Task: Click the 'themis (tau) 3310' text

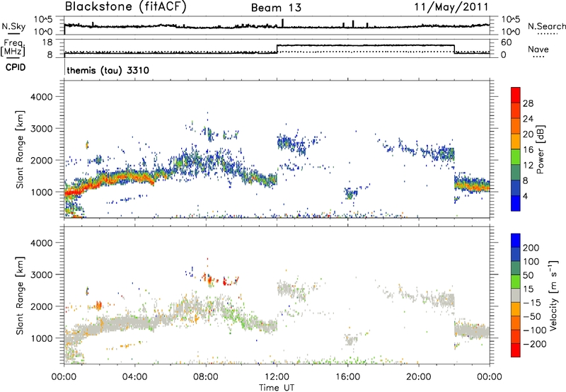Action: (108, 70)
